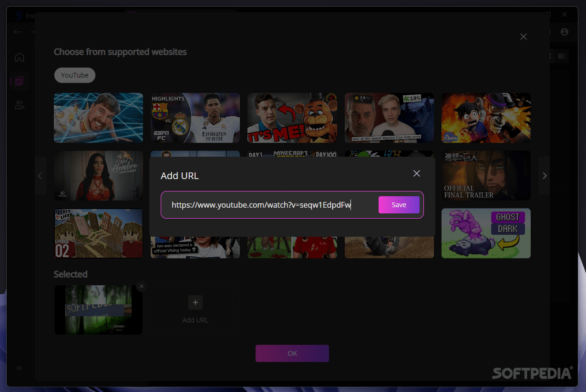The image size is (586, 392).
Task: Open the official Viking video thumbnail
Action: 195,248
